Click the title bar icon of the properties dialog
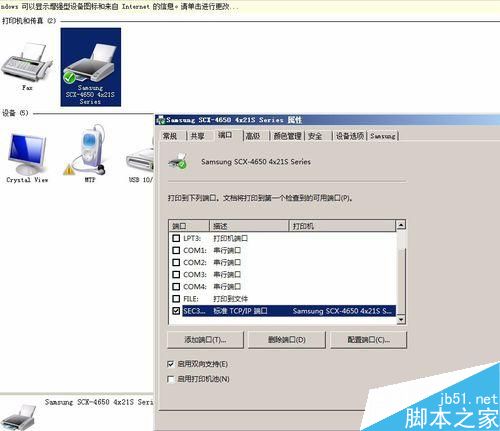Viewport: 500px width, 431px height. tap(161, 120)
